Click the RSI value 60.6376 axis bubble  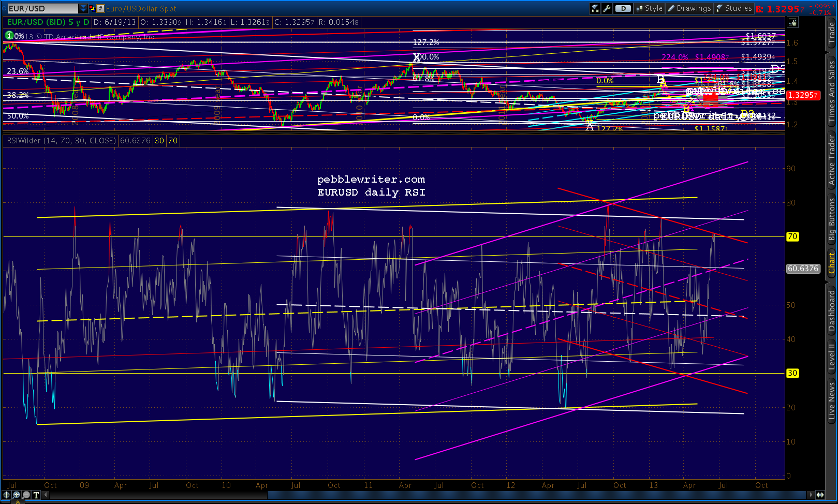click(x=803, y=269)
